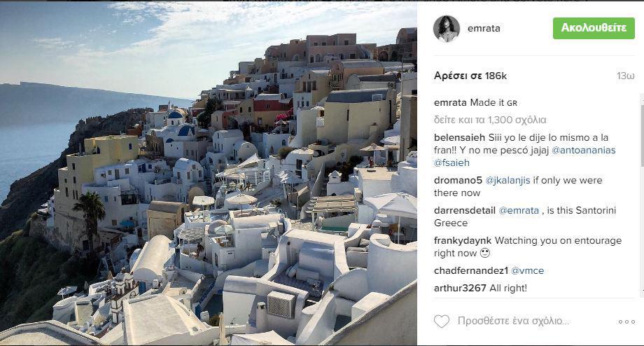Open the @fsaieh mention
This screenshot has height=346, width=644.
[451, 162]
